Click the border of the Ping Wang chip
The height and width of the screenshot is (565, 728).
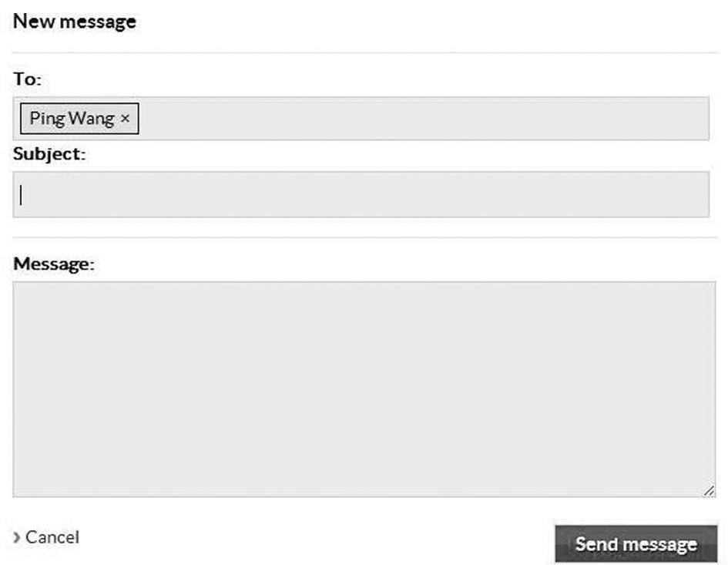(79, 103)
